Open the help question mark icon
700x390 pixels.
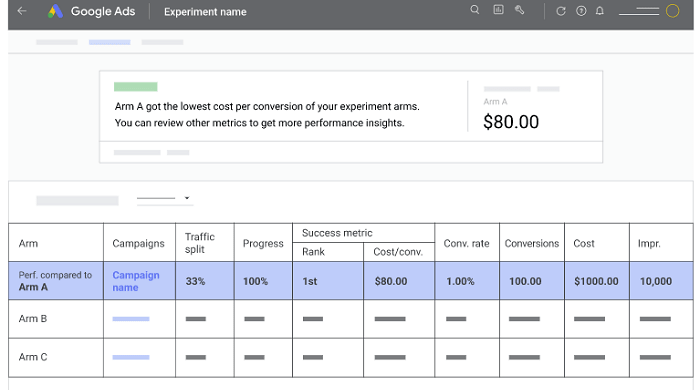click(581, 11)
